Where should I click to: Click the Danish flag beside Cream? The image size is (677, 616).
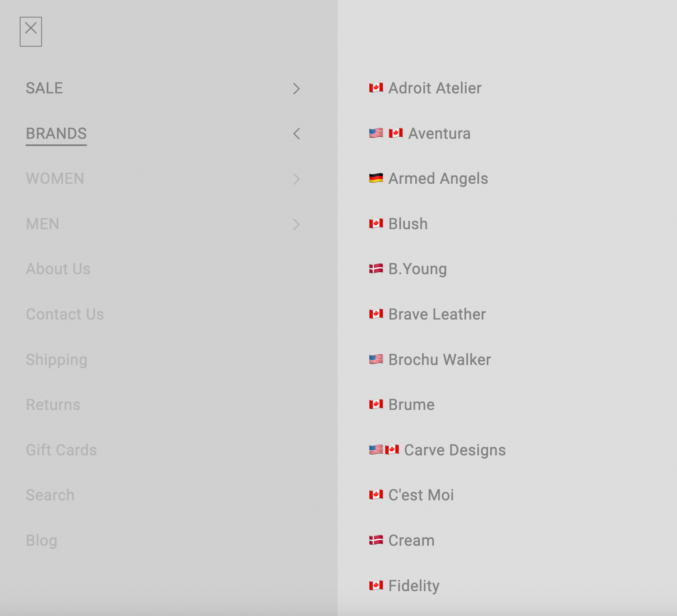[x=376, y=540]
